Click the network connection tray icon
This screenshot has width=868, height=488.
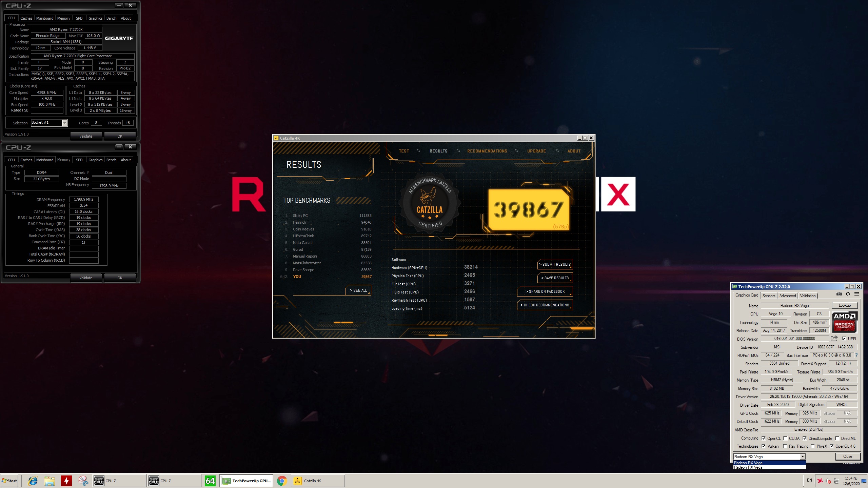pos(836,481)
